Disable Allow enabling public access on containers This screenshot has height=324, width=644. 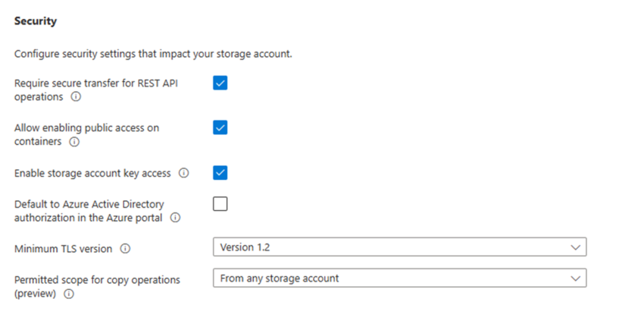click(220, 128)
